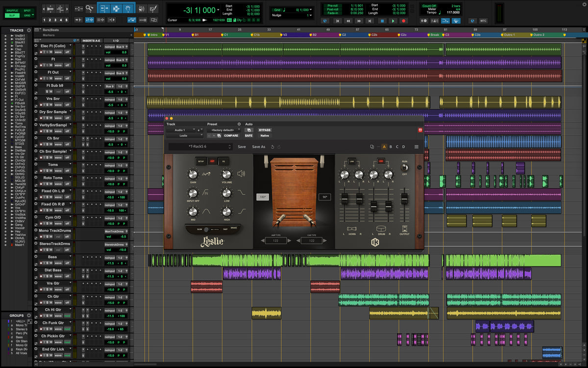Click the Leslie GAIN knob

[x=193, y=175]
